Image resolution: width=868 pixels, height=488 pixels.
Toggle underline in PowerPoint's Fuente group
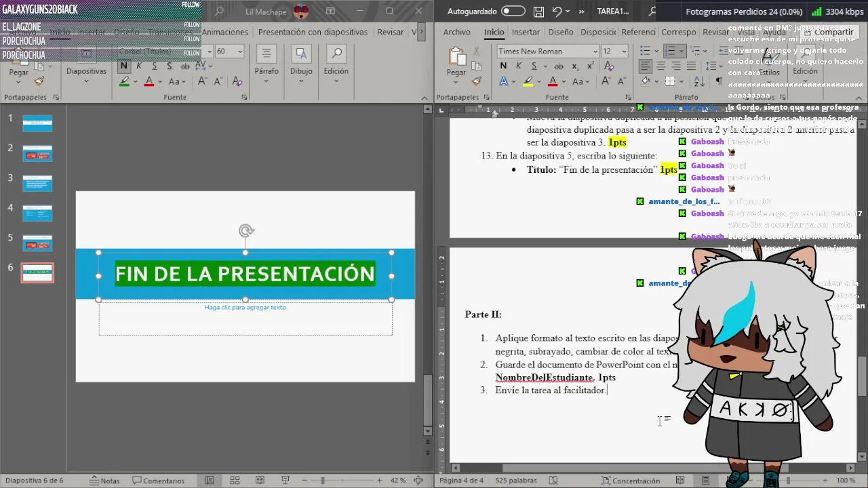(155, 66)
